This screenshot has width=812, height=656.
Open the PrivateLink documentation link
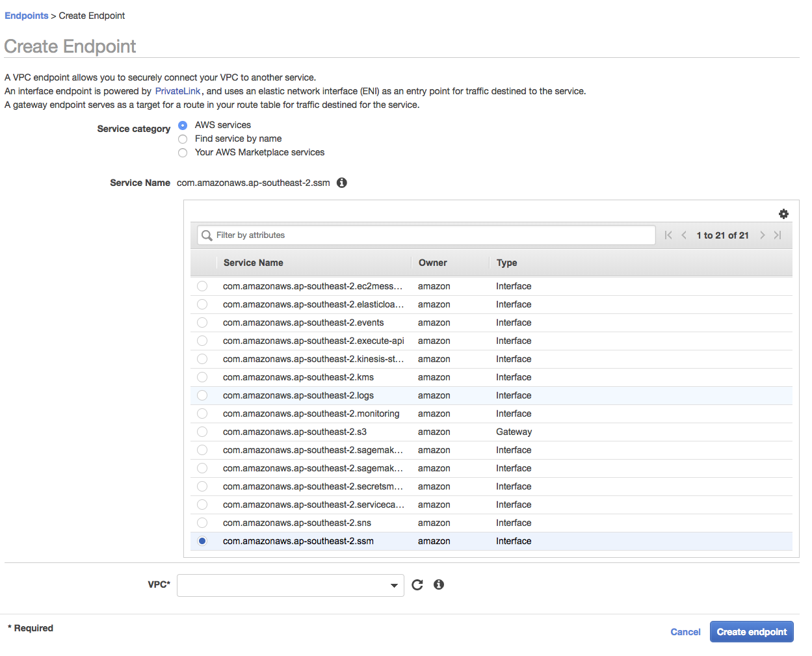177,91
